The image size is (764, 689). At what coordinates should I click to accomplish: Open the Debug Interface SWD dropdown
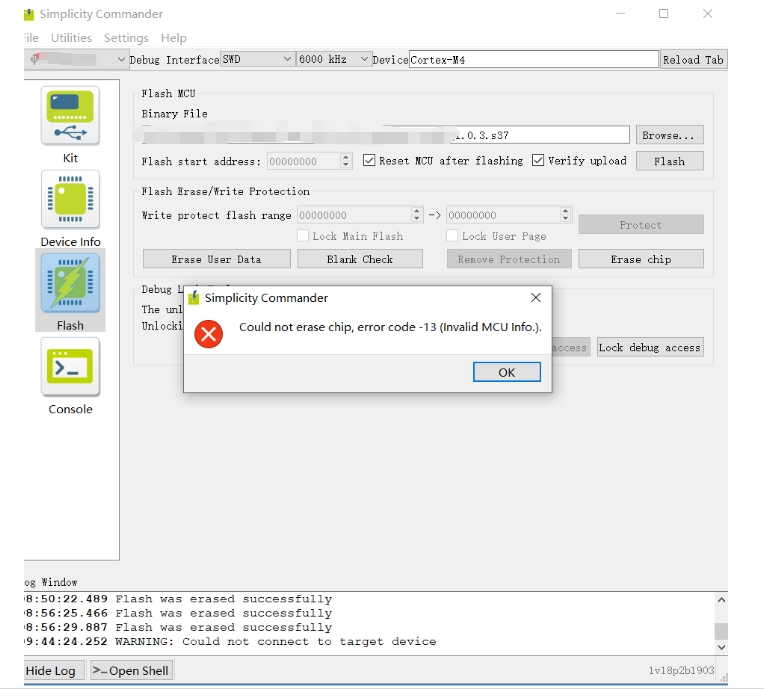coord(257,59)
